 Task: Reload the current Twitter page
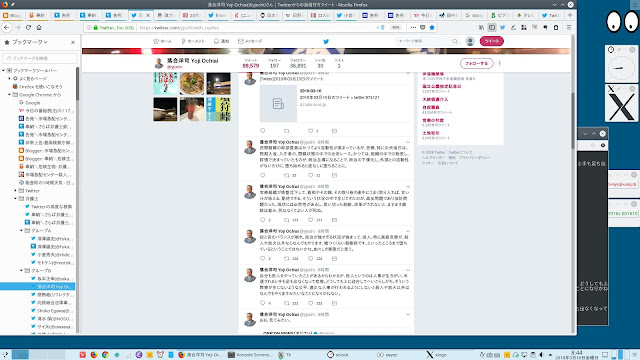pos(28,27)
